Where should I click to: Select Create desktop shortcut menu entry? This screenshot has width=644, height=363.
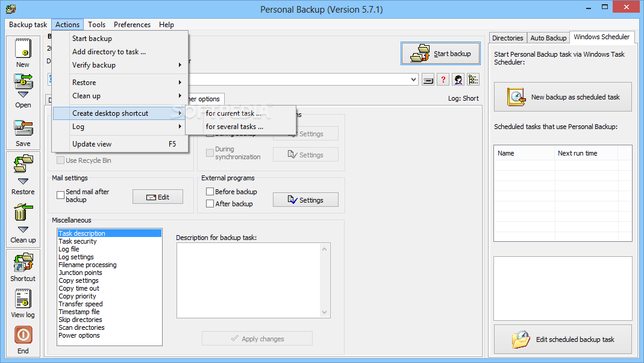coord(120,113)
